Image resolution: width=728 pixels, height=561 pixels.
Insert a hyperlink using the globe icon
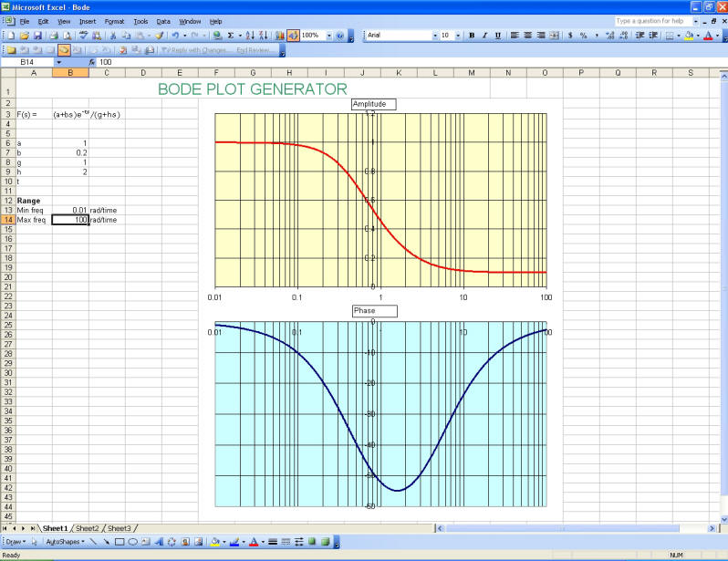pos(217,36)
